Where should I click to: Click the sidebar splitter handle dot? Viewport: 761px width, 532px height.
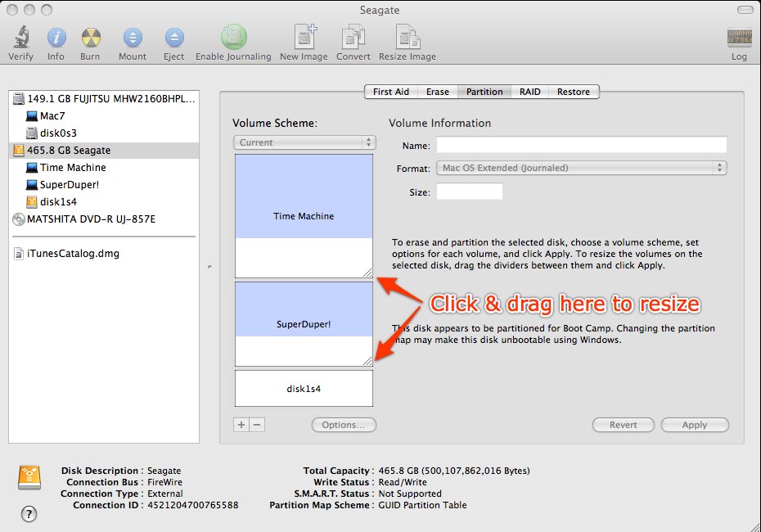209,267
